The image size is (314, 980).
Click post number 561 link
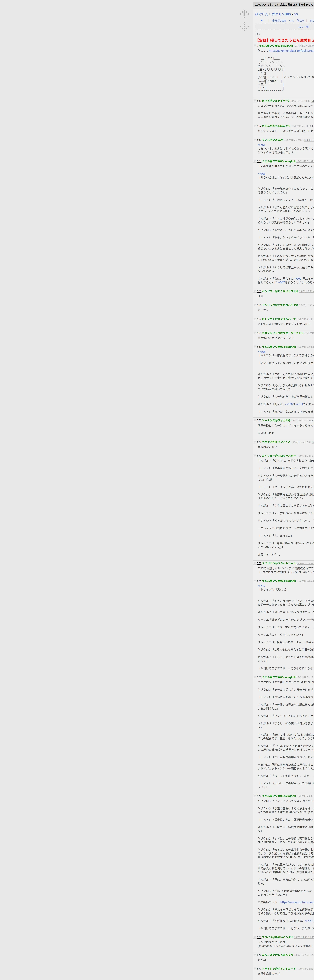click(259, 101)
